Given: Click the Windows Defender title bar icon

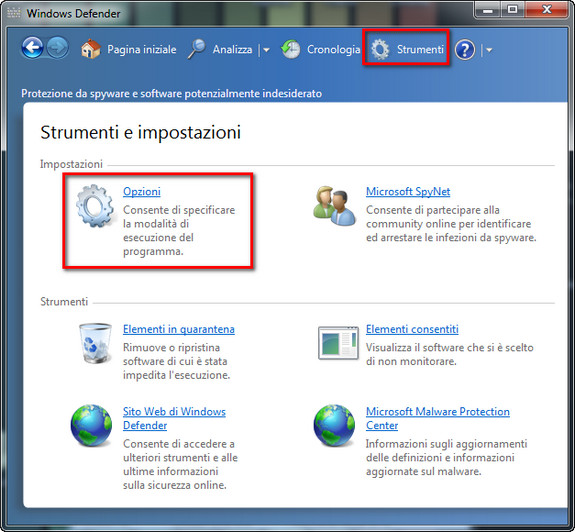Looking at the screenshot, I should 14,13.
